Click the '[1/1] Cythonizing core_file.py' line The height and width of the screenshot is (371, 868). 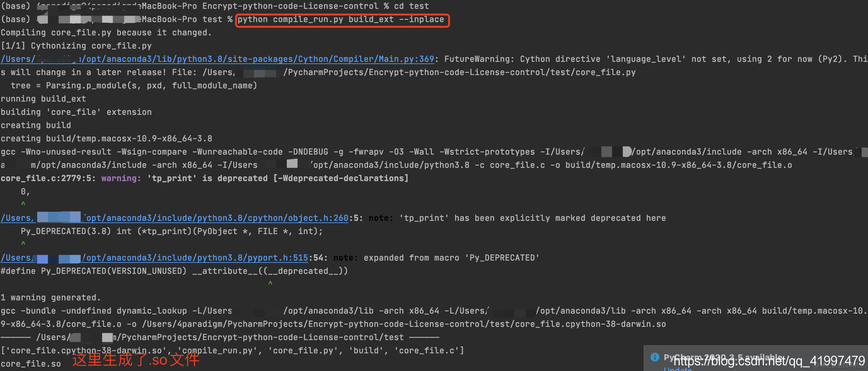point(76,46)
